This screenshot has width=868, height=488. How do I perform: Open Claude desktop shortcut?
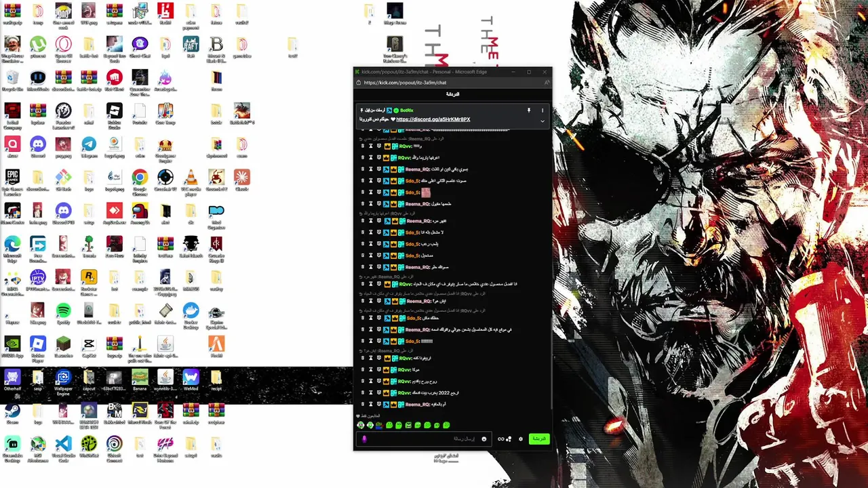click(x=241, y=180)
